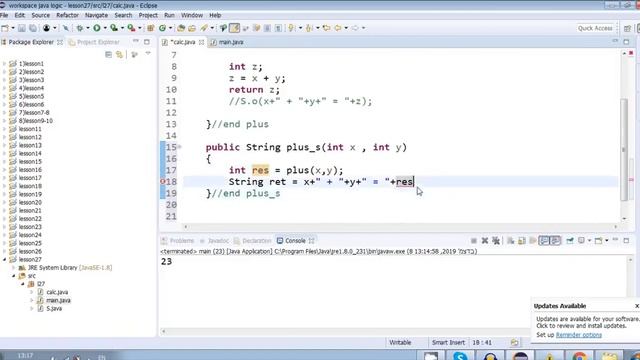Click error marker on line 18
Image resolution: width=640 pixels, height=360 pixels.
162,182
